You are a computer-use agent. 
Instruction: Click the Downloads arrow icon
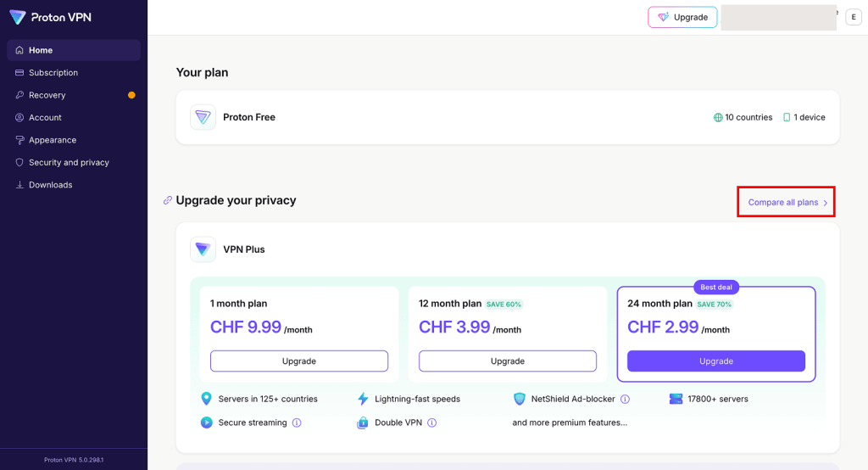point(19,185)
